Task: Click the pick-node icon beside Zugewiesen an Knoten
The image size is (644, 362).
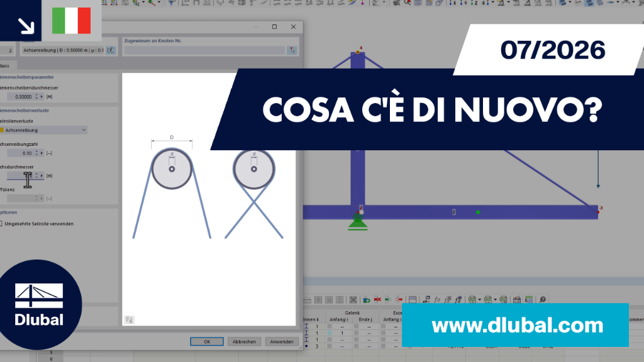Action: 292,50
